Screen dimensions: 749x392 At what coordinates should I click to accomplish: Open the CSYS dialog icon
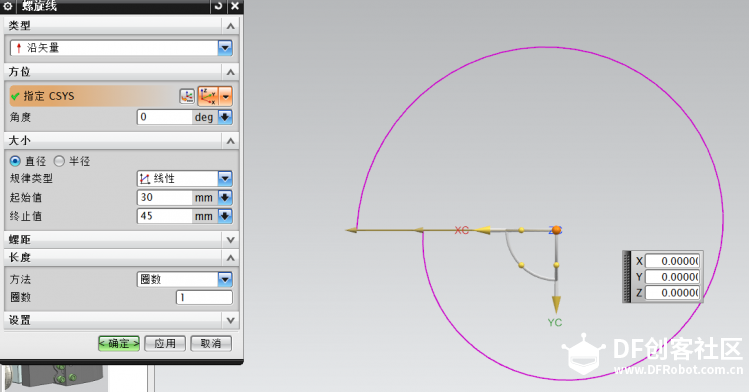(x=187, y=96)
